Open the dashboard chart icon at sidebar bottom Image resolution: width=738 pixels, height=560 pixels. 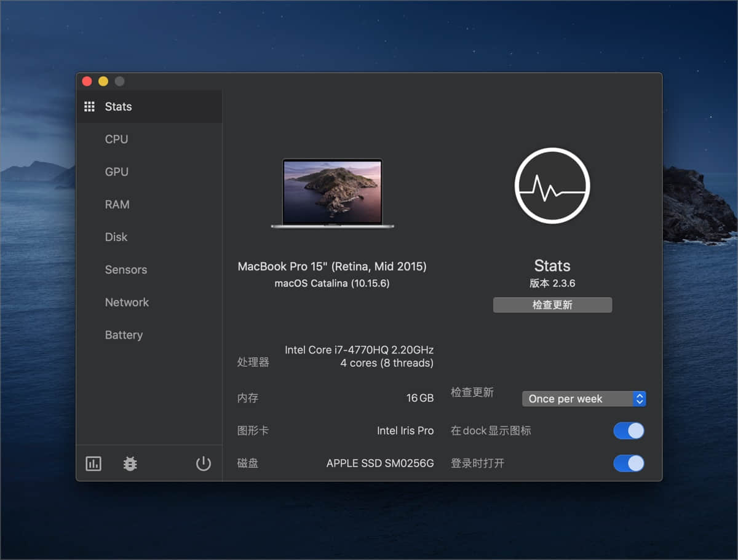point(93,463)
